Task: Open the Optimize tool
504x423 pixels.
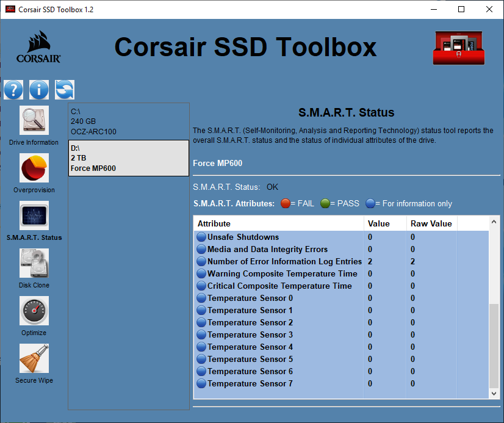Action: point(34,314)
